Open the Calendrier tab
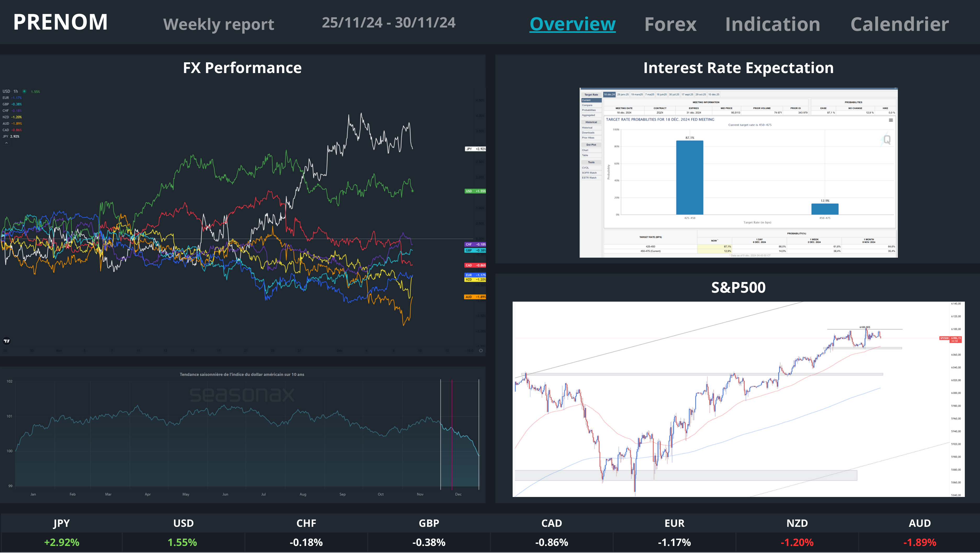Viewport: 980px width, 553px height. point(899,24)
